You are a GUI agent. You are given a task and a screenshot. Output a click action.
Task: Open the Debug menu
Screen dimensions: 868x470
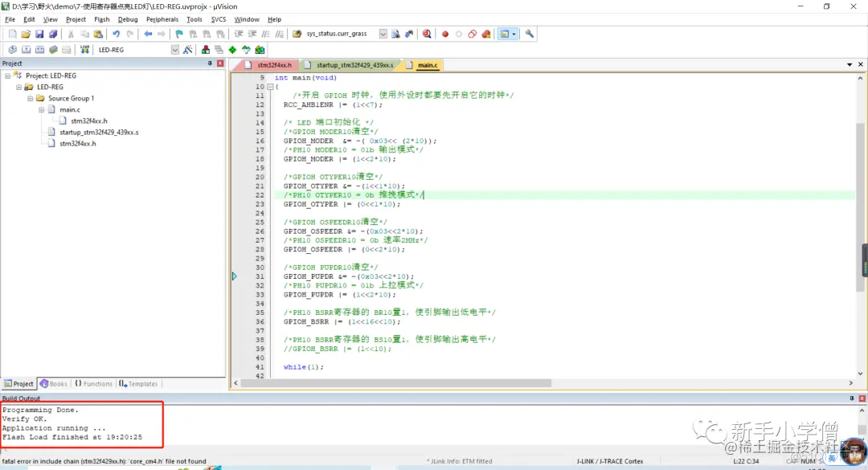point(128,19)
